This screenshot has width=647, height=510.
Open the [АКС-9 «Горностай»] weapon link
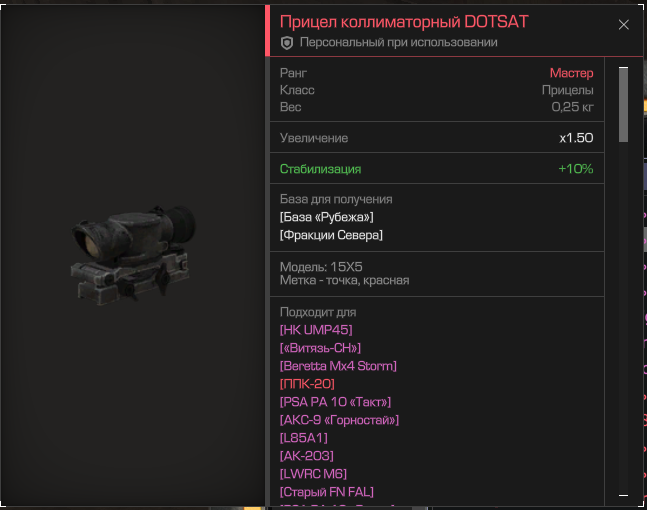(340, 420)
